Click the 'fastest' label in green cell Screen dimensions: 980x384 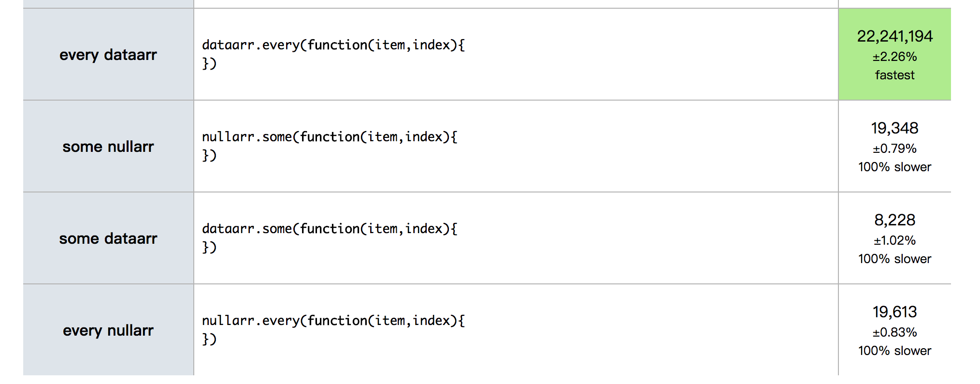(x=894, y=75)
